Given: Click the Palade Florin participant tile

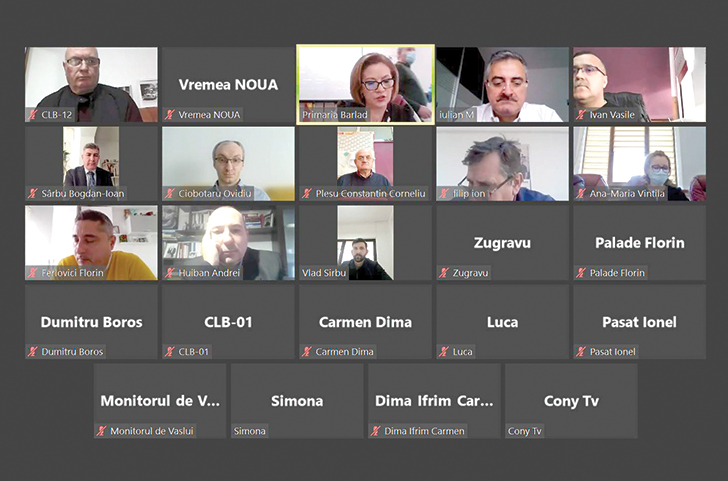Looking at the screenshot, I should 640,243.
